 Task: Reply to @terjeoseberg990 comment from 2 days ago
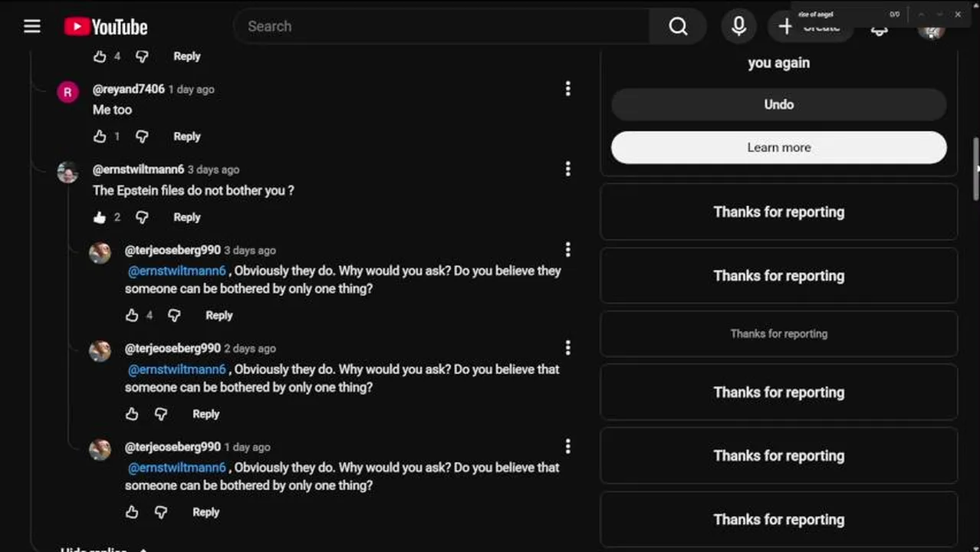coord(206,414)
